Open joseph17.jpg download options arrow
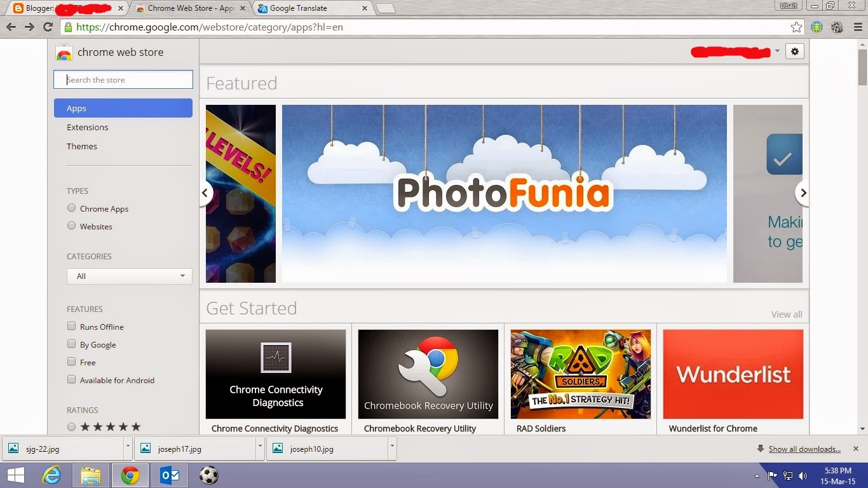868x488 pixels. pyautogui.click(x=260, y=448)
